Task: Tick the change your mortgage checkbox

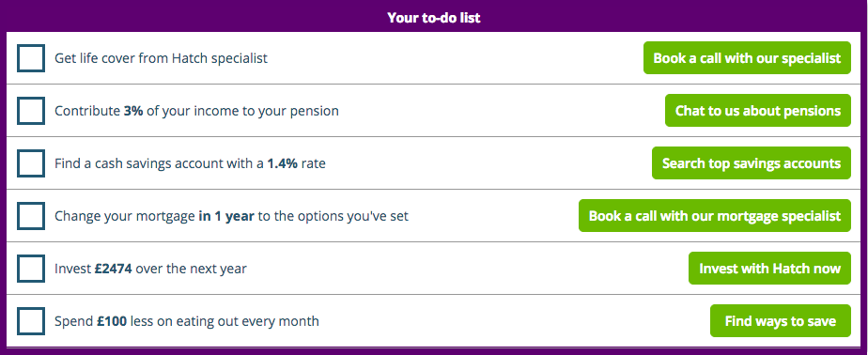Action: pos(30,216)
